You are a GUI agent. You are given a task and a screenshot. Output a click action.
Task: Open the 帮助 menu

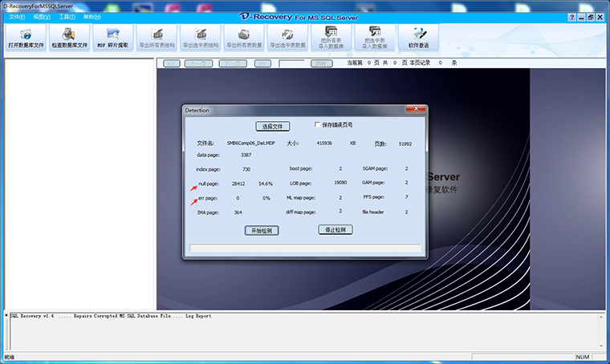[92, 17]
